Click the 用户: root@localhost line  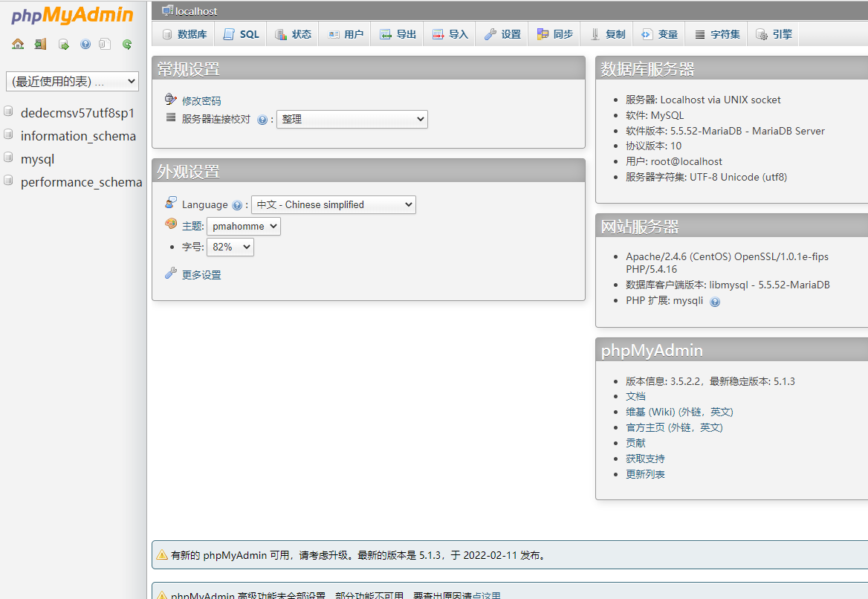(x=674, y=161)
